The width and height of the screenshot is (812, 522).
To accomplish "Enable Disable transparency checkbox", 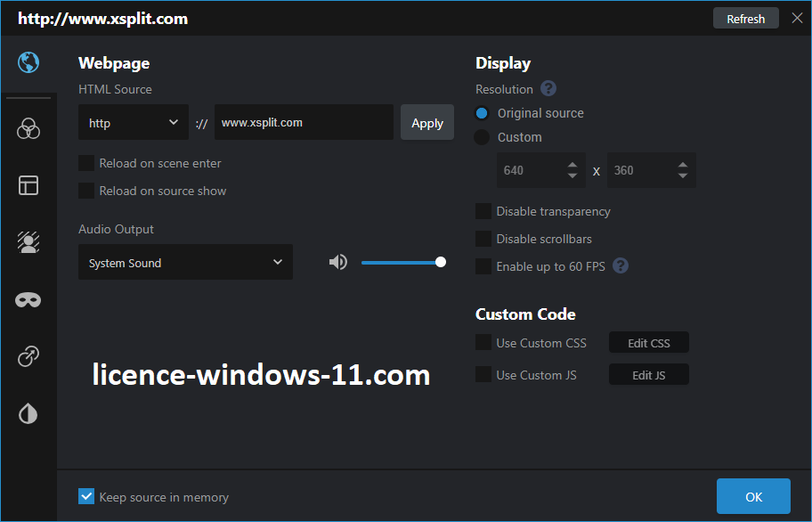I will click(483, 211).
